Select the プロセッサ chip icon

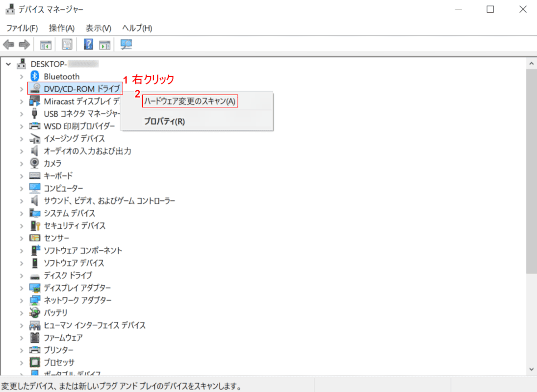coord(35,362)
